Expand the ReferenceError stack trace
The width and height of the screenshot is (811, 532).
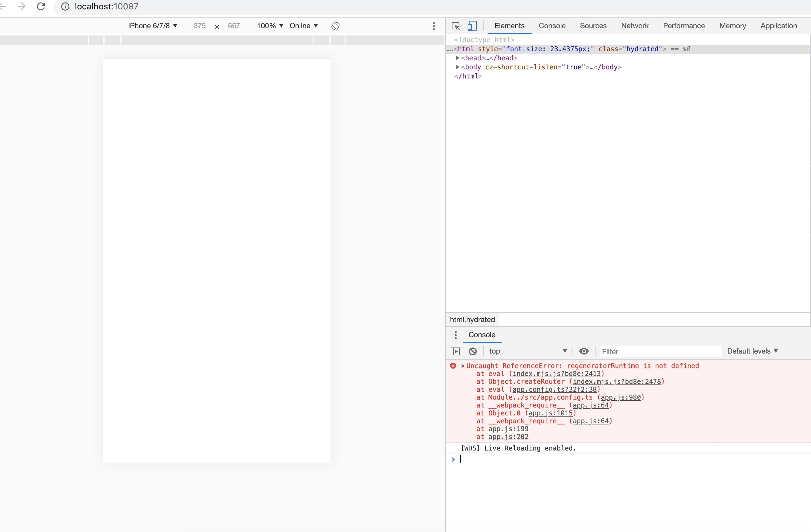pyautogui.click(x=462, y=366)
